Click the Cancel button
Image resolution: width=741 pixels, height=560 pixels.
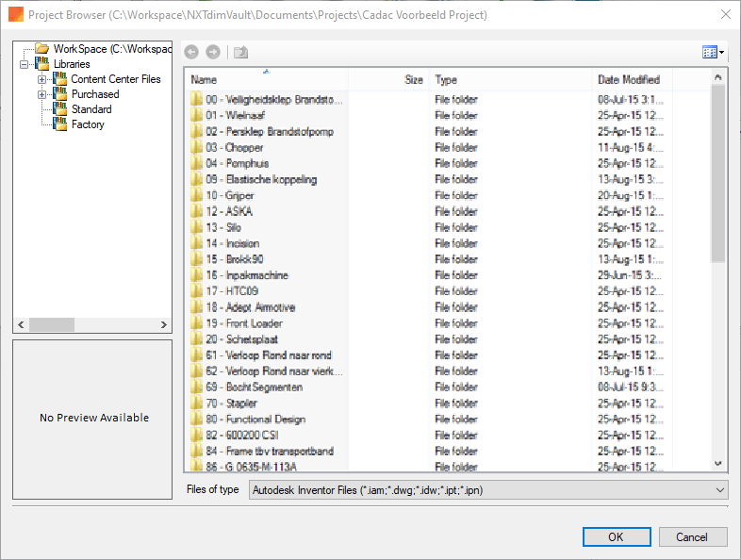(693, 536)
